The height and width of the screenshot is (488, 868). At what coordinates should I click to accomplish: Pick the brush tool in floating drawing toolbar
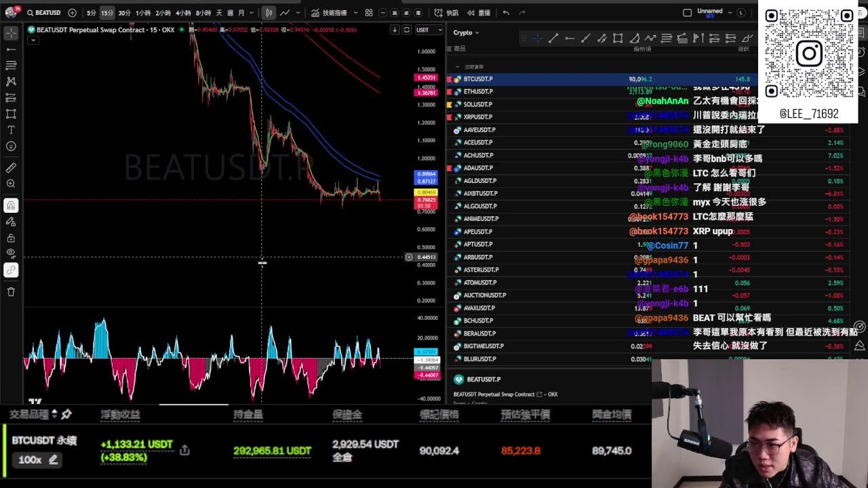tap(747, 39)
